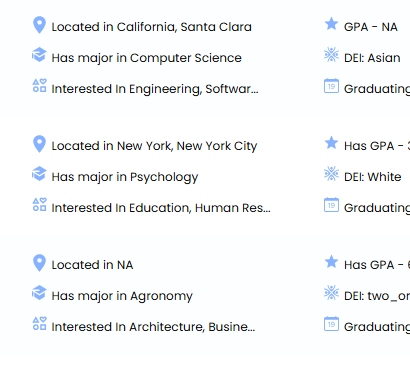Click the star icon next to GPA - NA
The image size is (410, 370).
coord(331,24)
